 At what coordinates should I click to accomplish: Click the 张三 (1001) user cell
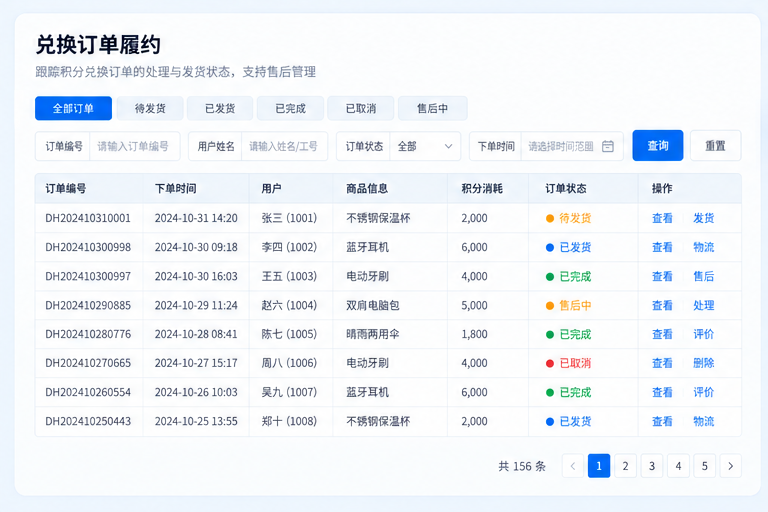(289, 218)
